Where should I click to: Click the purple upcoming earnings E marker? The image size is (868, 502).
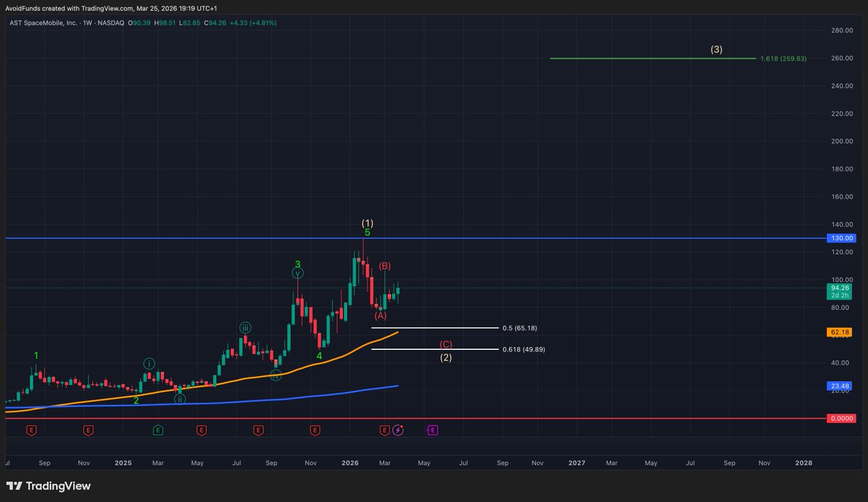pos(433,430)
